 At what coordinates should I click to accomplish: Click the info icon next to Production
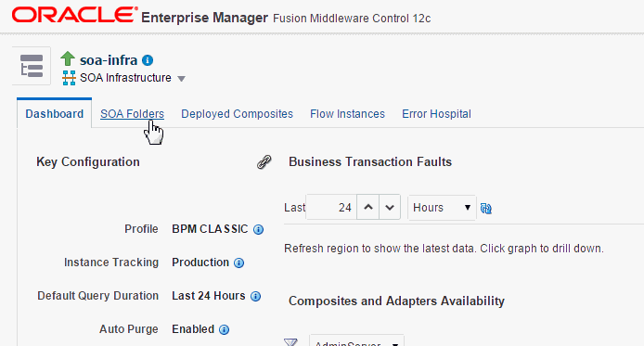pyautogui.click(x=238, y=263)
